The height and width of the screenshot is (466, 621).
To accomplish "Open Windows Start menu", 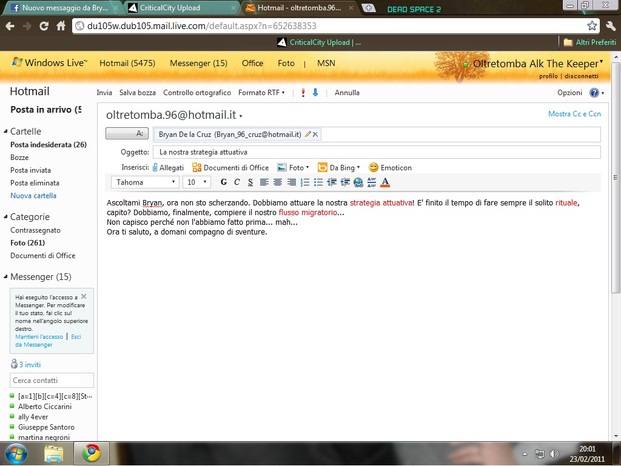I will [x=16, y=454].
